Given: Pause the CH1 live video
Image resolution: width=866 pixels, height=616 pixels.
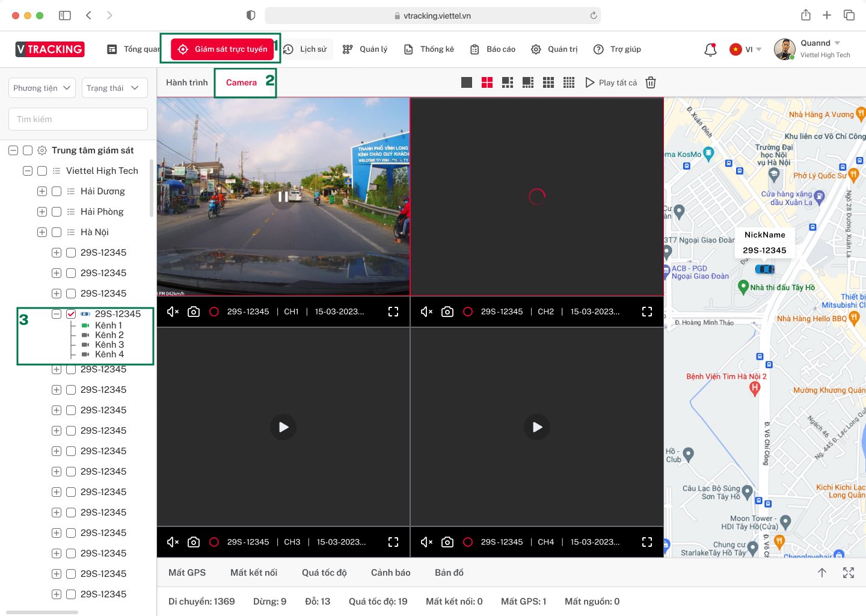Looking at the screenshot, I should tap(283, 197).
